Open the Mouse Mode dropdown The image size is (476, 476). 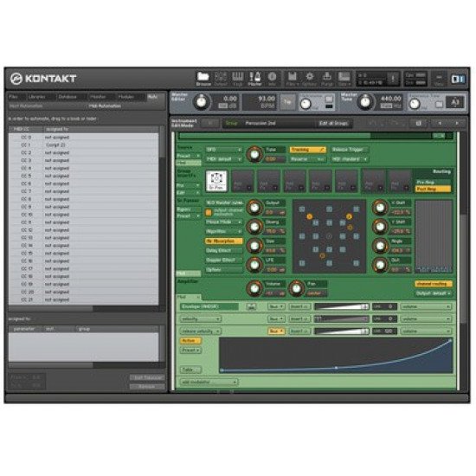224,222
